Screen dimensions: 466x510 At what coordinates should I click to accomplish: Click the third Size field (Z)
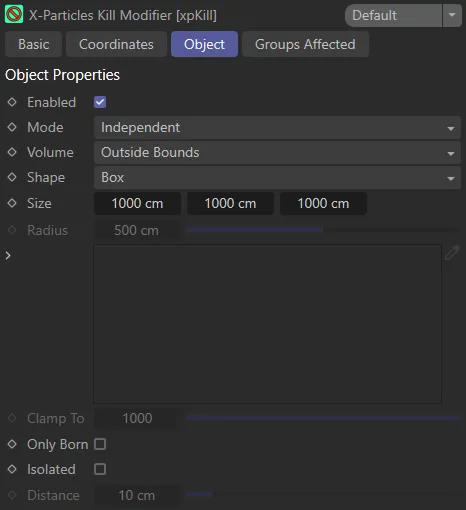323,203
